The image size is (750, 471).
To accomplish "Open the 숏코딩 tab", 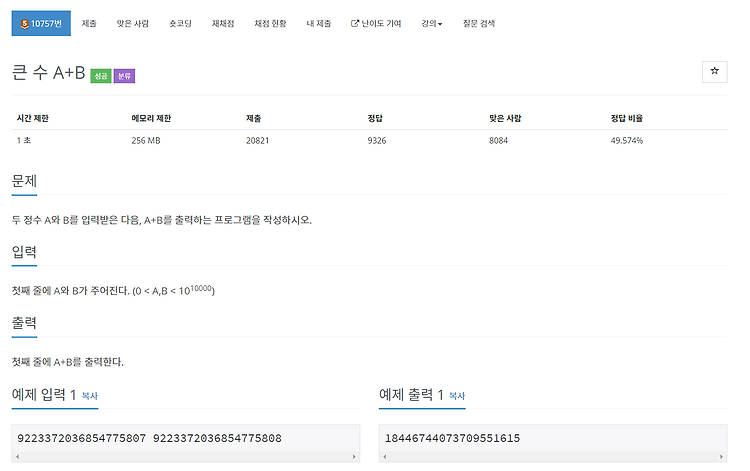I will point(180,23).
